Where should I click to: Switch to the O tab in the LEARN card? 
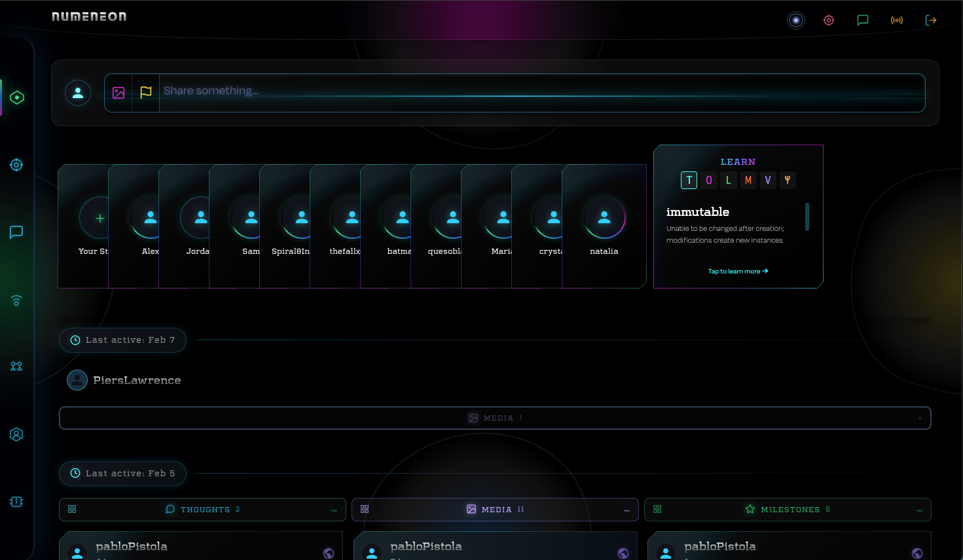click(708, 180)
